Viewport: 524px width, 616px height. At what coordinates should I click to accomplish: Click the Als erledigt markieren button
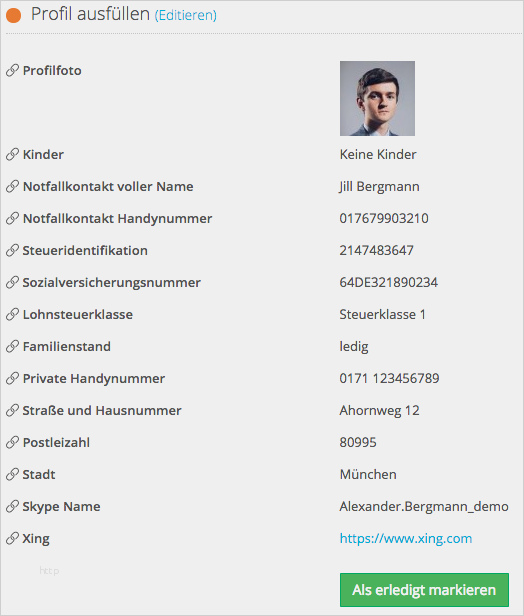[424, 590]
